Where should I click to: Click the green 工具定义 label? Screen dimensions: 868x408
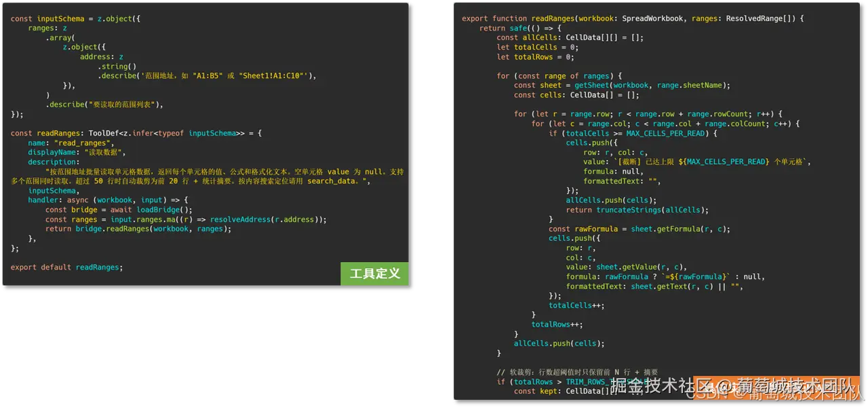point(374,274)
